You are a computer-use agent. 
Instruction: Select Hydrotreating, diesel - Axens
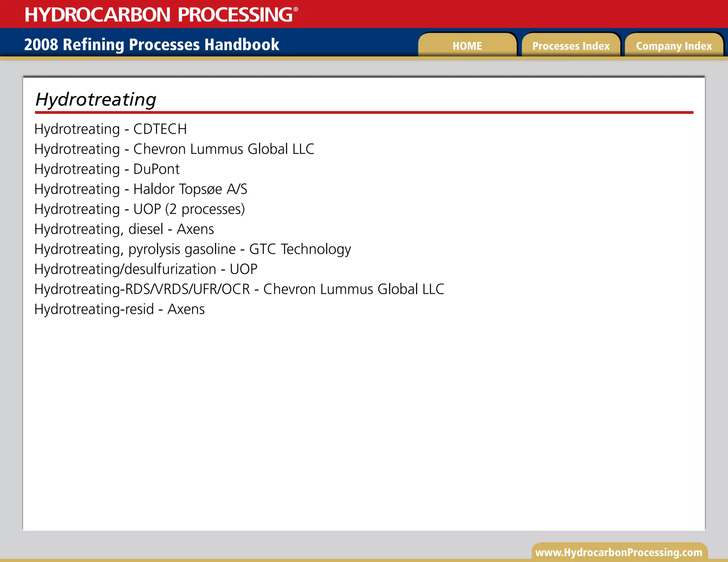click(x=124, y=229)
